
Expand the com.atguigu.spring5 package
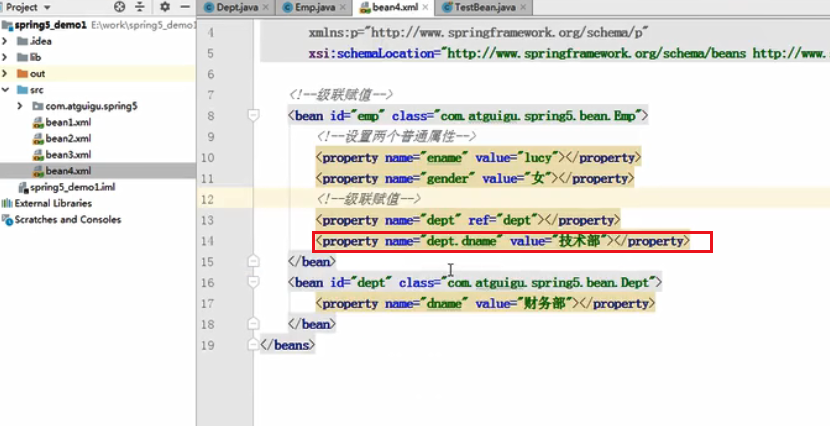(20, 106)
